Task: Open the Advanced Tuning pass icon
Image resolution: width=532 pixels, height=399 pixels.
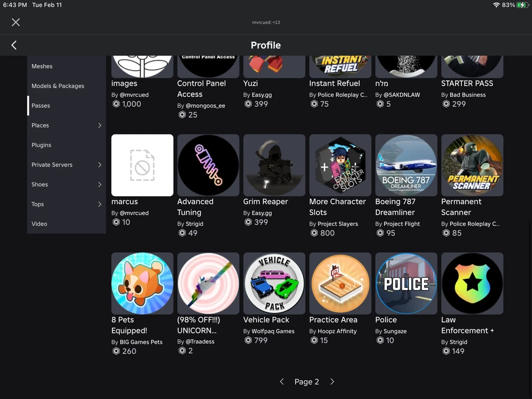Action: pyautogui.click(x=208, y=165)
